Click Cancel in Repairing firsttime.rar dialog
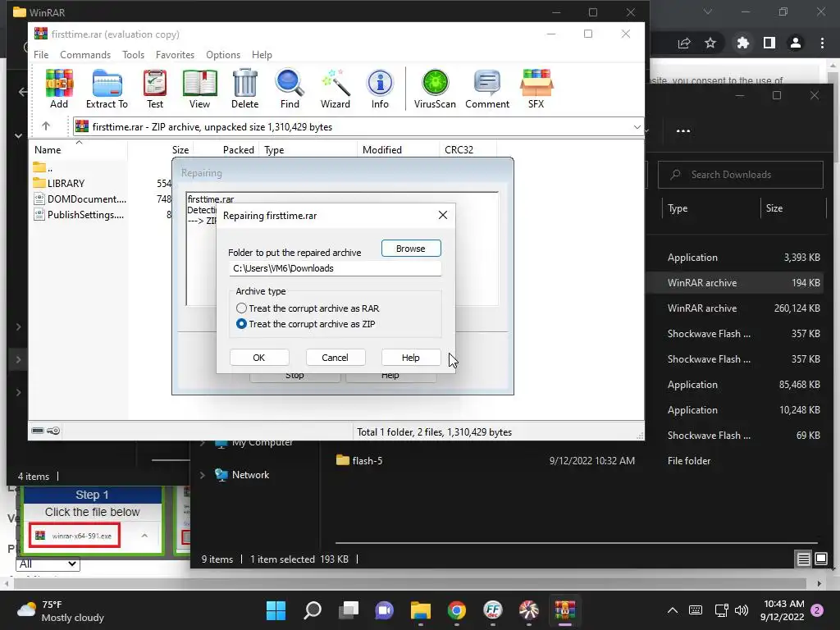 coord(336,358)
